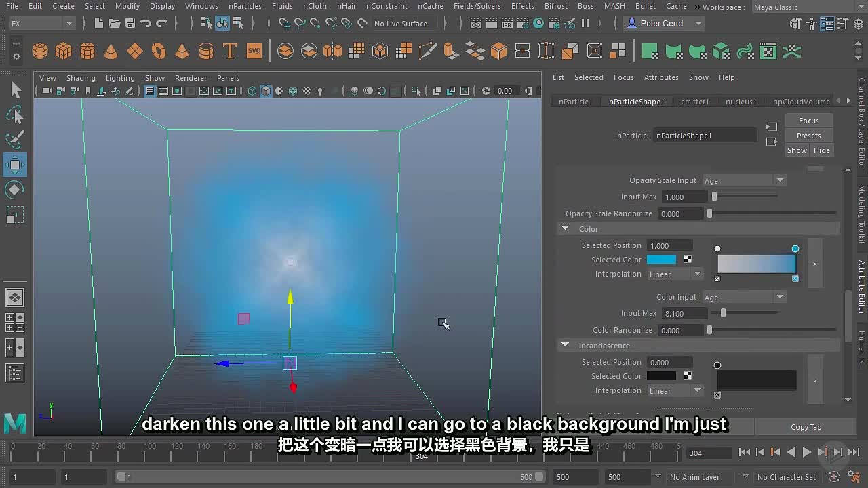Screen dimensions: 868x488
Task: Toggle selected color checker icon under Color
Action: [x=688, y=259]
